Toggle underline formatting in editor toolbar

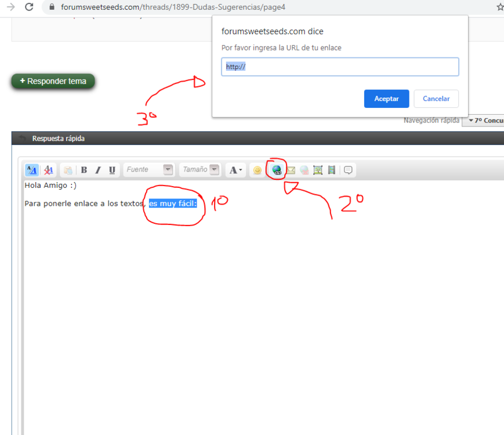[112, 170]
